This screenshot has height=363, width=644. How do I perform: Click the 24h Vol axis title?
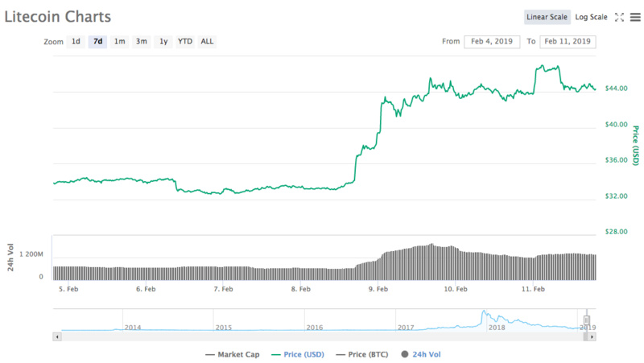10,258
